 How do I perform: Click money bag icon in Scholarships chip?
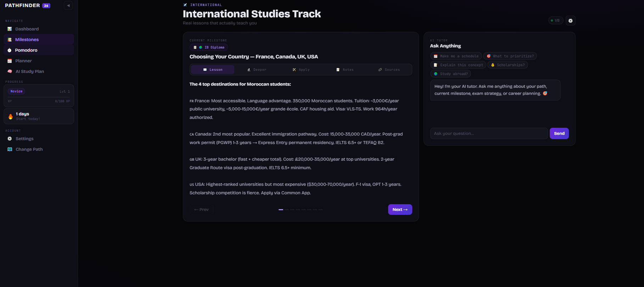tap(493, 65)
